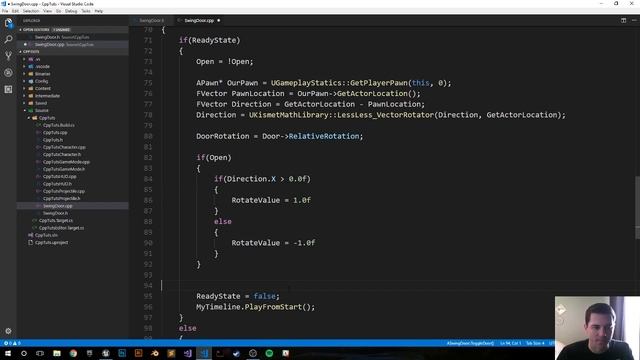Open the Debug menu
This screenshot has width=640, height=360.
(x=71, y=11)
